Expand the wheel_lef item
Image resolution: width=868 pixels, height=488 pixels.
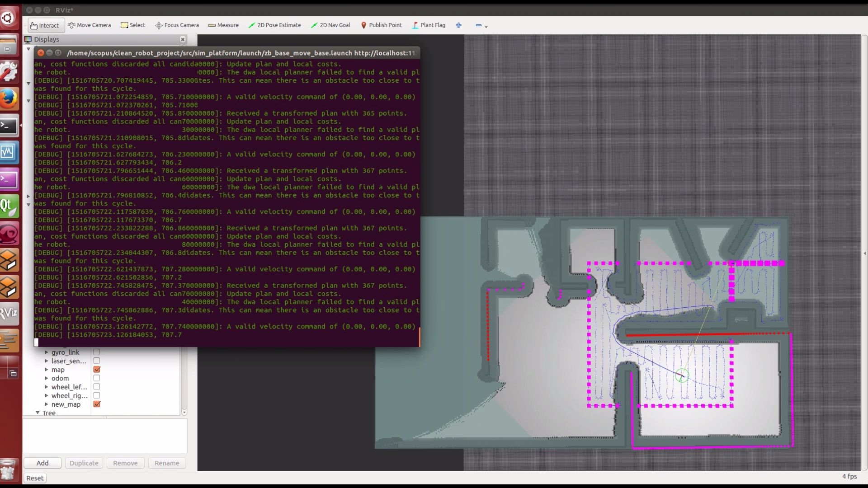coord(46,387)
